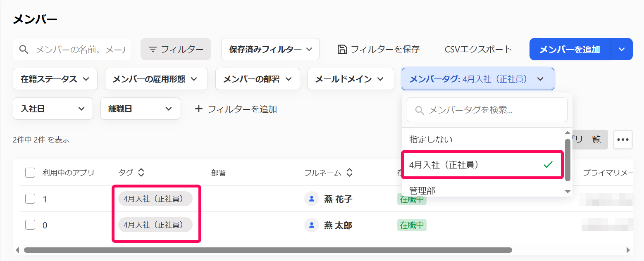Open the 入社日 filter dropdown

click(53, 109)
